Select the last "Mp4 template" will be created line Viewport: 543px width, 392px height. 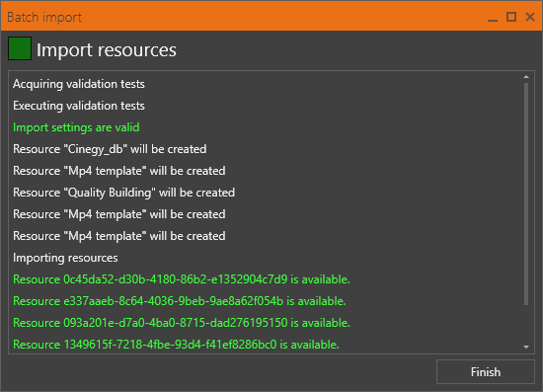click(119, 236)
